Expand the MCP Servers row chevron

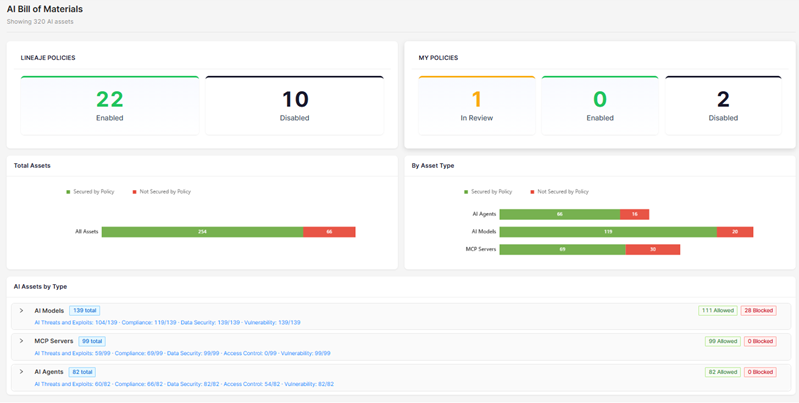click(21, 341)
